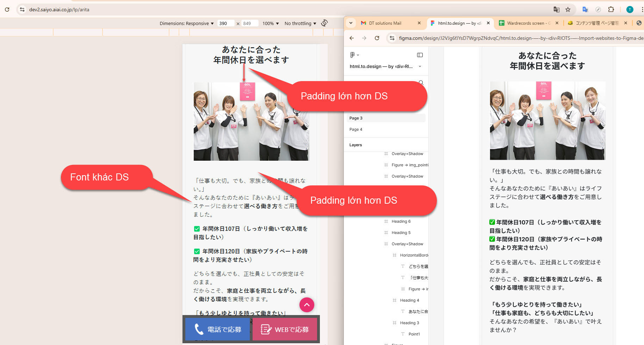Toggle the Figma sidebar panel icon

tap(420, 55)
